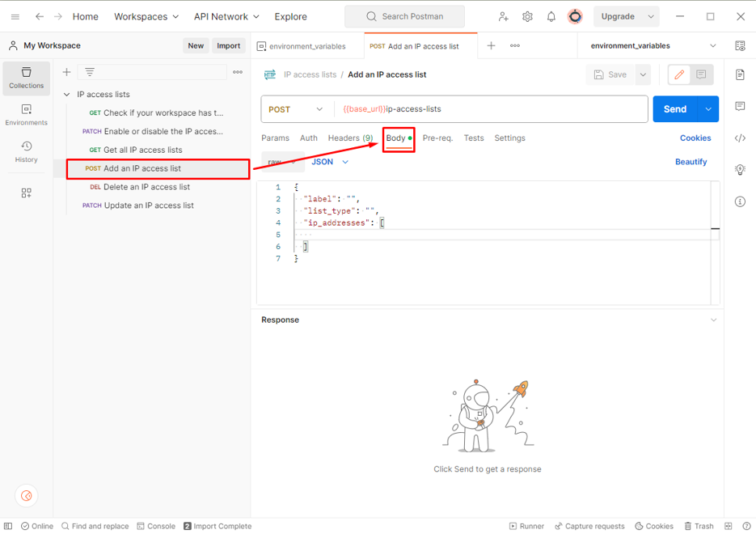Open the History sidebar panel
756x534 pixels.
(x=26, y=151)
